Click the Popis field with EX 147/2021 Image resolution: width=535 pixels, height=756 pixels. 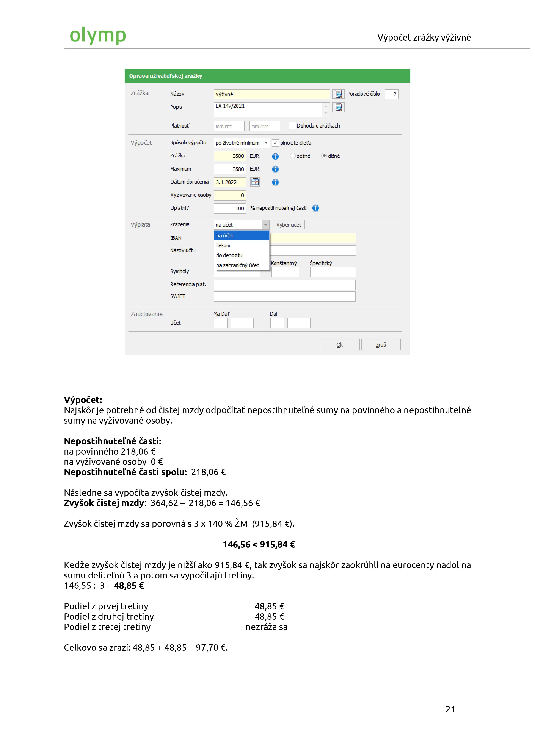tap(268, 110)
